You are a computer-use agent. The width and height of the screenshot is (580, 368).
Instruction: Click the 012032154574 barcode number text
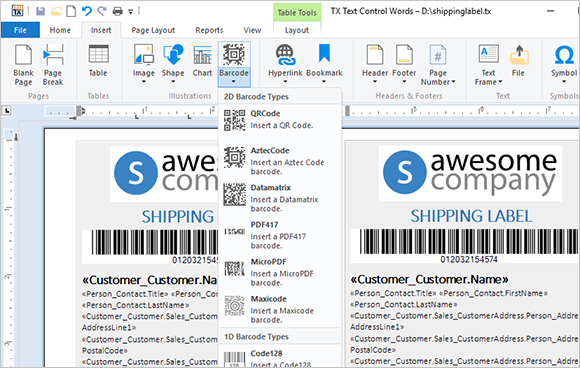(x=469, y=260)
